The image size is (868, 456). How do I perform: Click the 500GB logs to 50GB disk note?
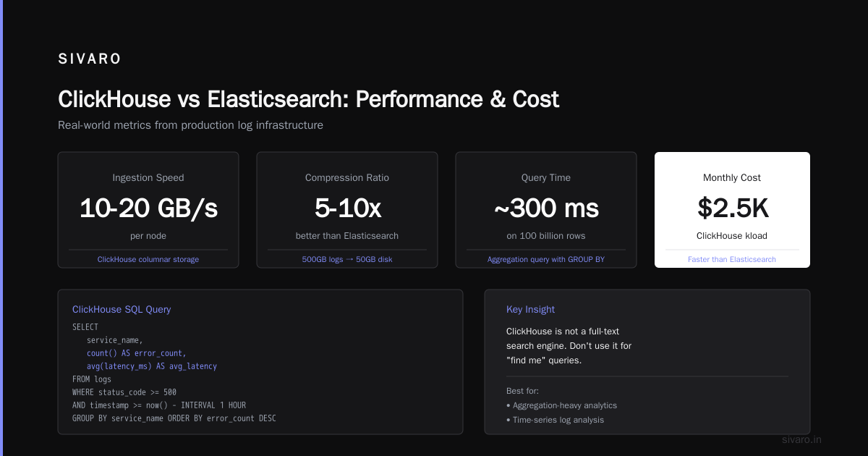tap(347, 259)
